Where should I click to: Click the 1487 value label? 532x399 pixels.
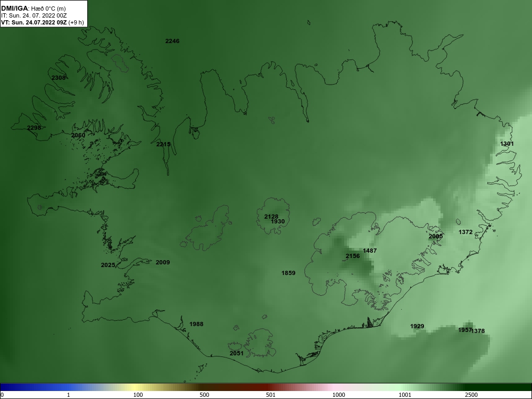[370, 251]
